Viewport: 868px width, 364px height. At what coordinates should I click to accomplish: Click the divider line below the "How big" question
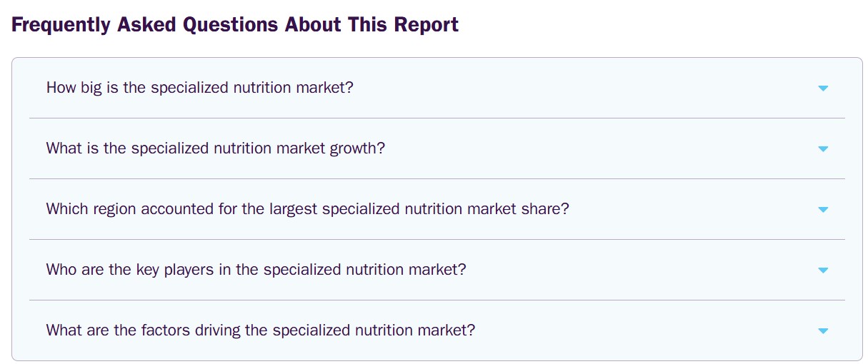[437, 118]
